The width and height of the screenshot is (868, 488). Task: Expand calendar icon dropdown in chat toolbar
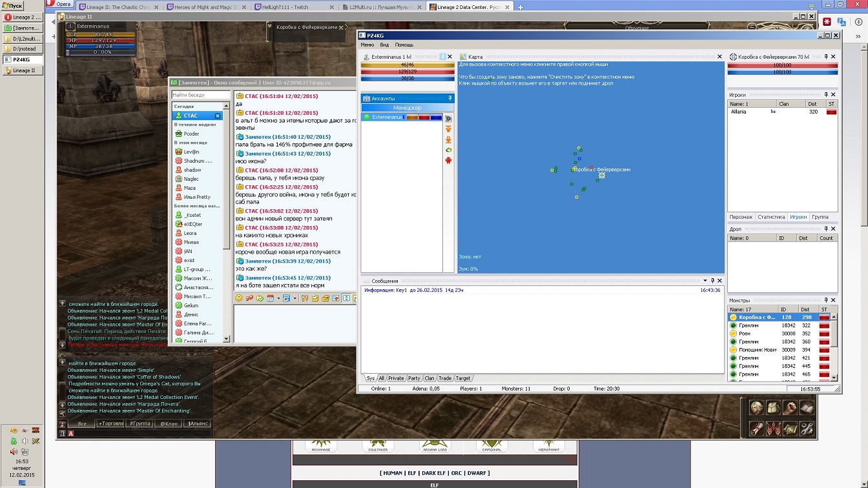point(278,298)
